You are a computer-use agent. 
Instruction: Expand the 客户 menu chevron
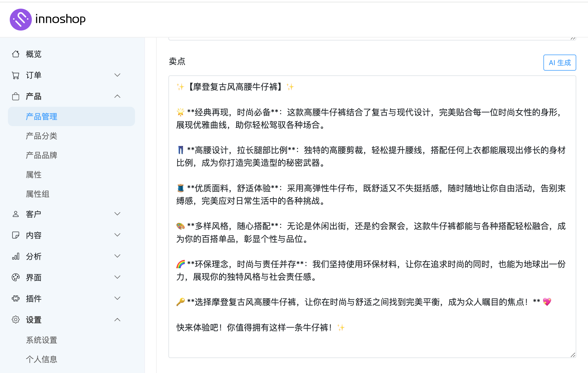[117, 214]
